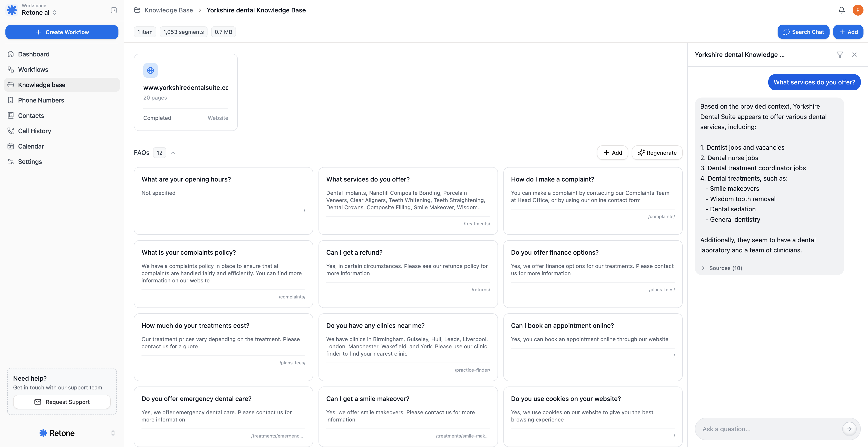868x447 pixels.
Task: Focus the Ask a question input field
Action: point(758,428)
